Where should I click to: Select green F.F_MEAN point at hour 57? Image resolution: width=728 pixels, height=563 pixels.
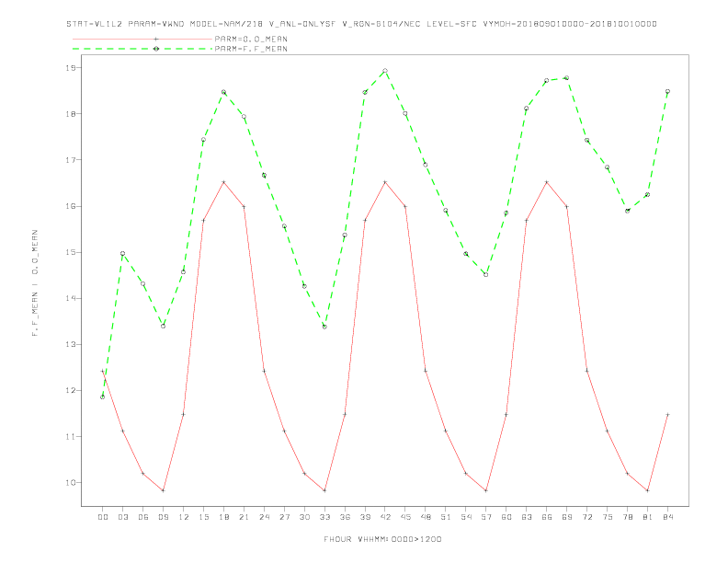pyautogui.click(x=486, y=274)
